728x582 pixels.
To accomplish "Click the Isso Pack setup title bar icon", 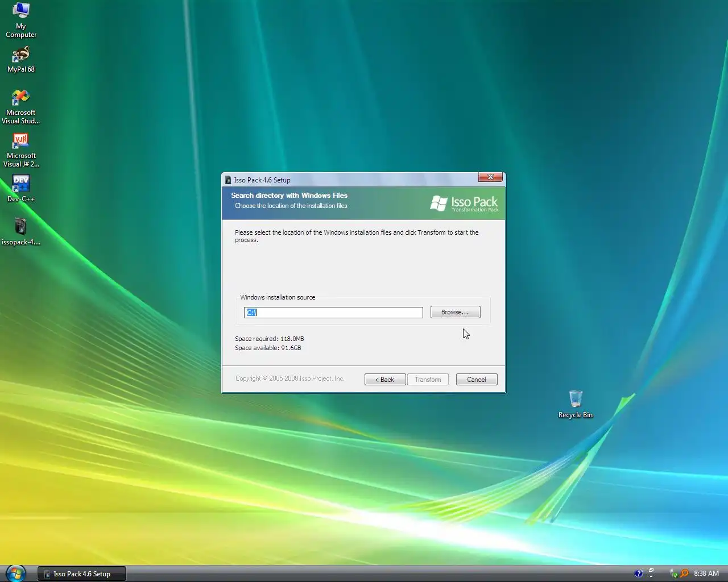I will [x=228, y=180].
